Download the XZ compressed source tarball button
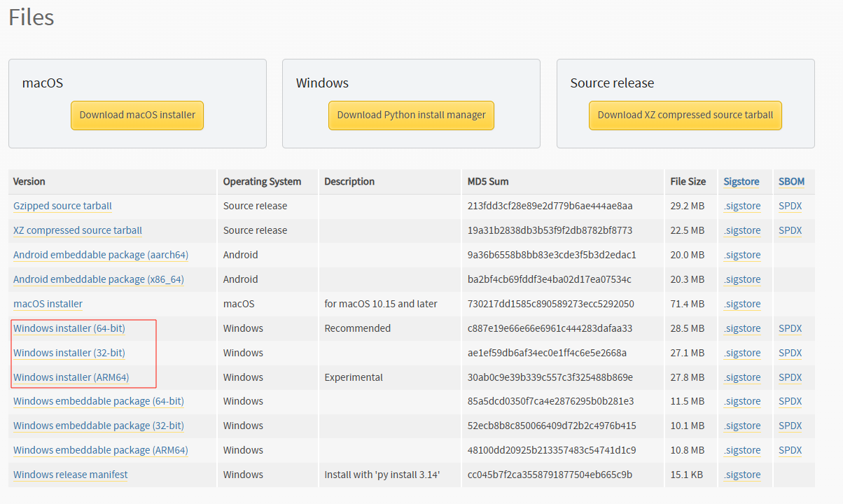This screenshot has height=504, width=843. pos(685,115)
